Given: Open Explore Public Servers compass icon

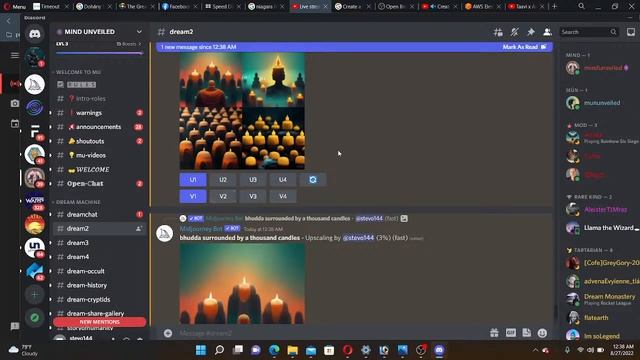Looking at the screenshot, I should (35, 318).
